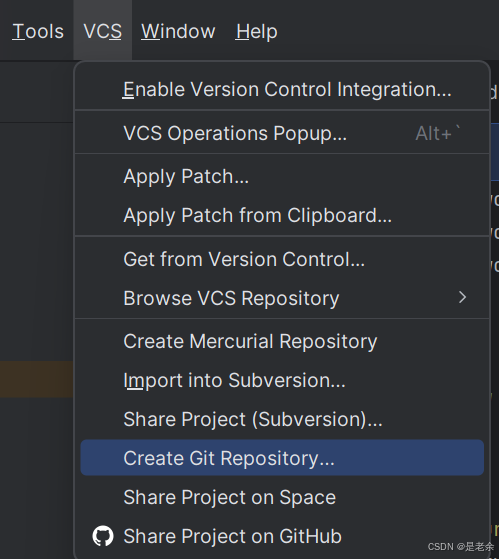The image size is (499, 559).
Task: Click the GitHub logo icon
Action: click(x=103, y=536)
